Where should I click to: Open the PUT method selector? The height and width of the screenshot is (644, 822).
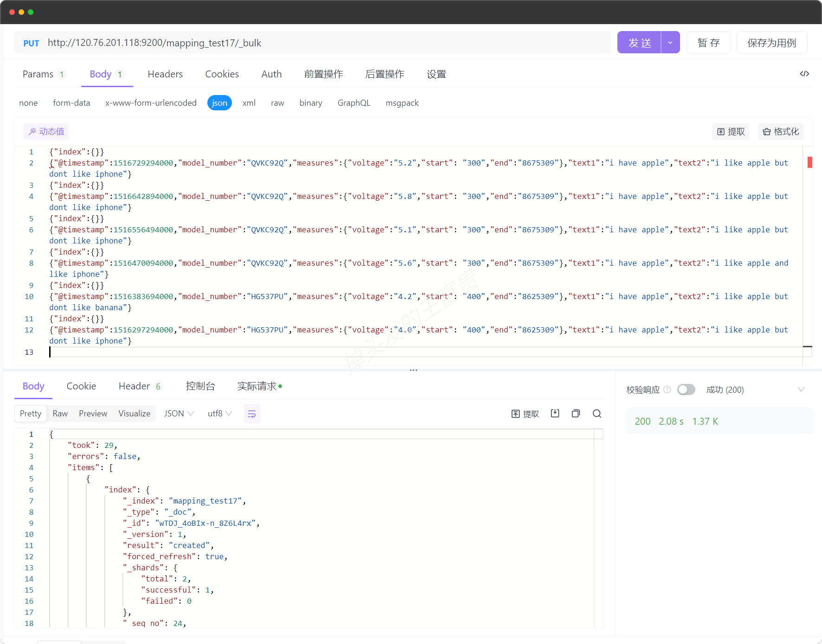click(x=31, y=43)
